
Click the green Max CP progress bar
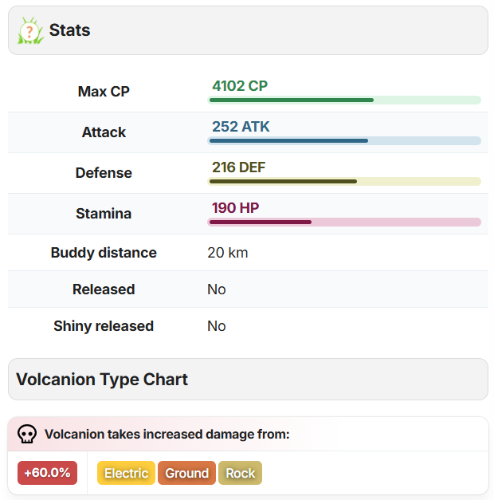(344, 100)
